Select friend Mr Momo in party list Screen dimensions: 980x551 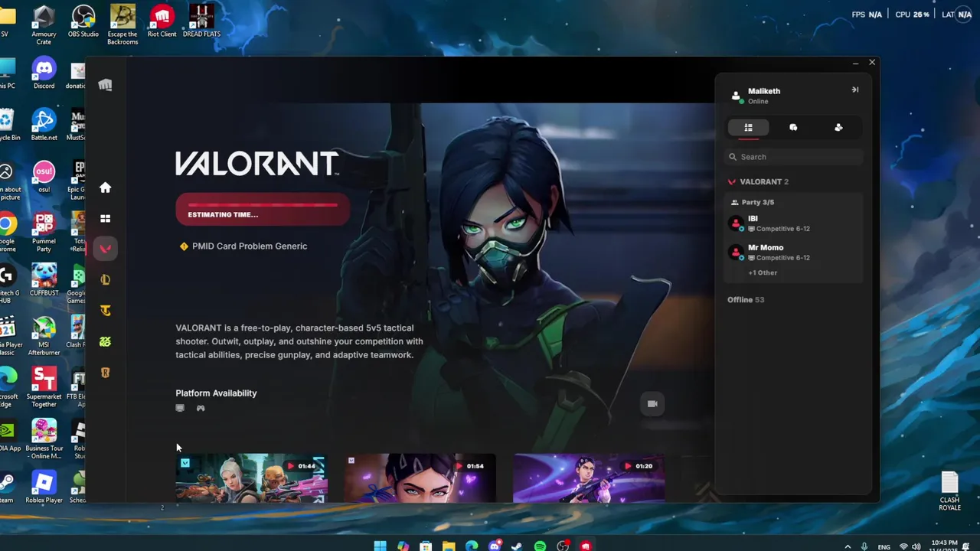(x=793, y=253)
